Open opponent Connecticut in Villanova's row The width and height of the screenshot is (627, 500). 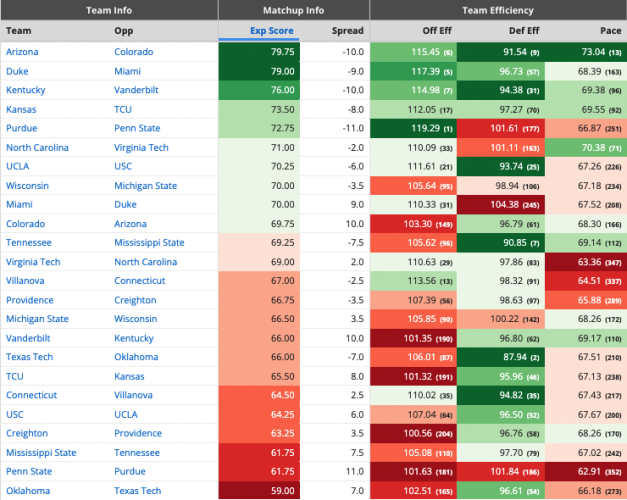tap(140, 281)
